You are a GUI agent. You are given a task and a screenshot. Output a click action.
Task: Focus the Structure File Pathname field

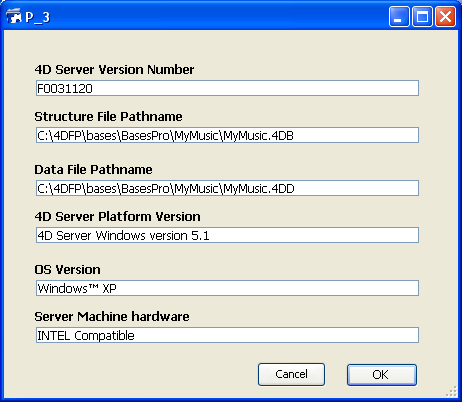click(227, 135)
